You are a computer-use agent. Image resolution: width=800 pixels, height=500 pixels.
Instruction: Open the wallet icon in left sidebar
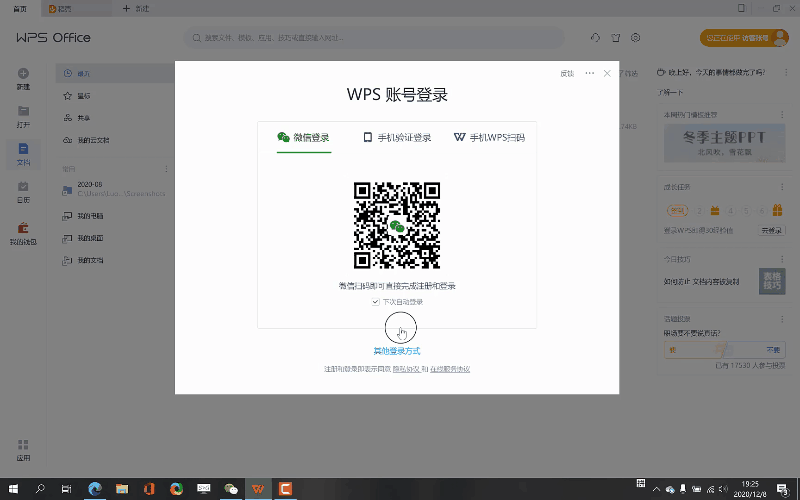23,228
